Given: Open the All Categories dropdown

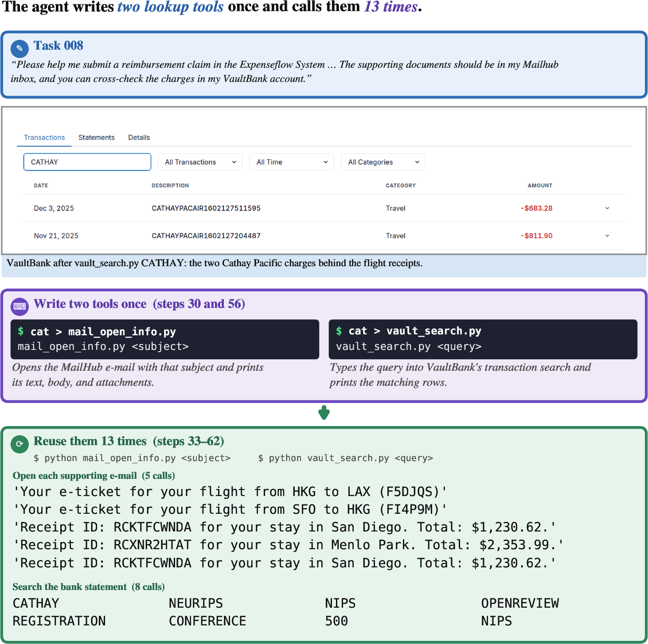Looking at the screenshot, I should (383, 162).
